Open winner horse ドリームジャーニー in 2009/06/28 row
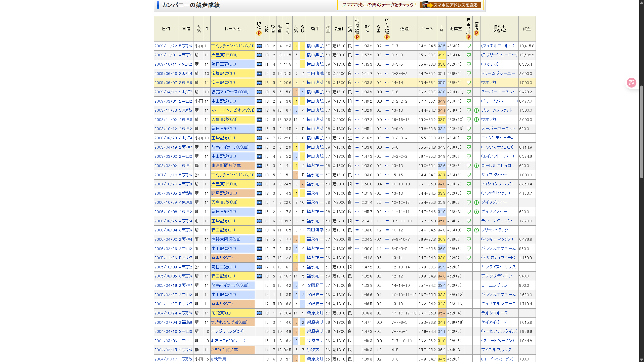644x362 pixels. point(498,73)
